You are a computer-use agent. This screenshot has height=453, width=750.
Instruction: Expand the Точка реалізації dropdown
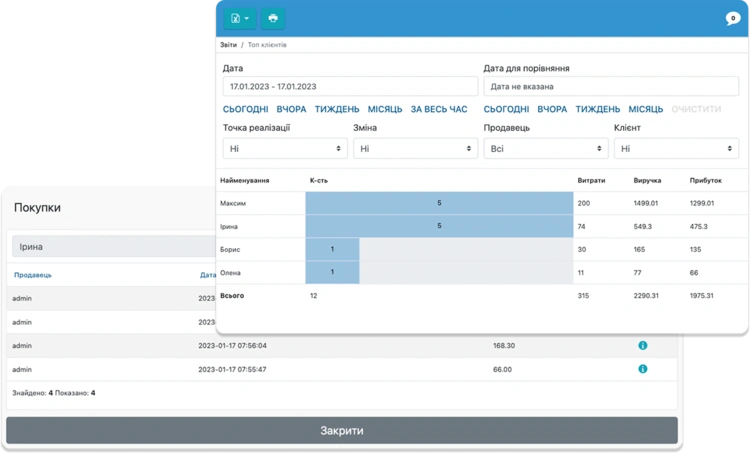[285, 149]
